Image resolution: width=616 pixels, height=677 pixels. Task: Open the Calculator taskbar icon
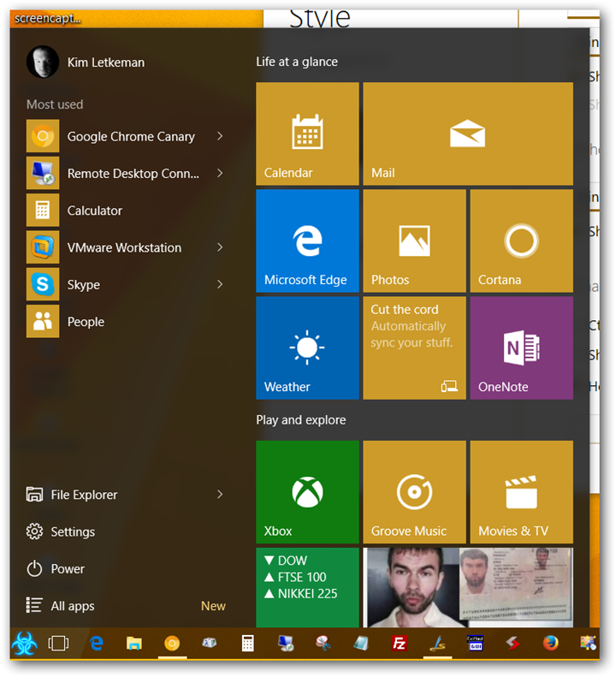[248, 644]
